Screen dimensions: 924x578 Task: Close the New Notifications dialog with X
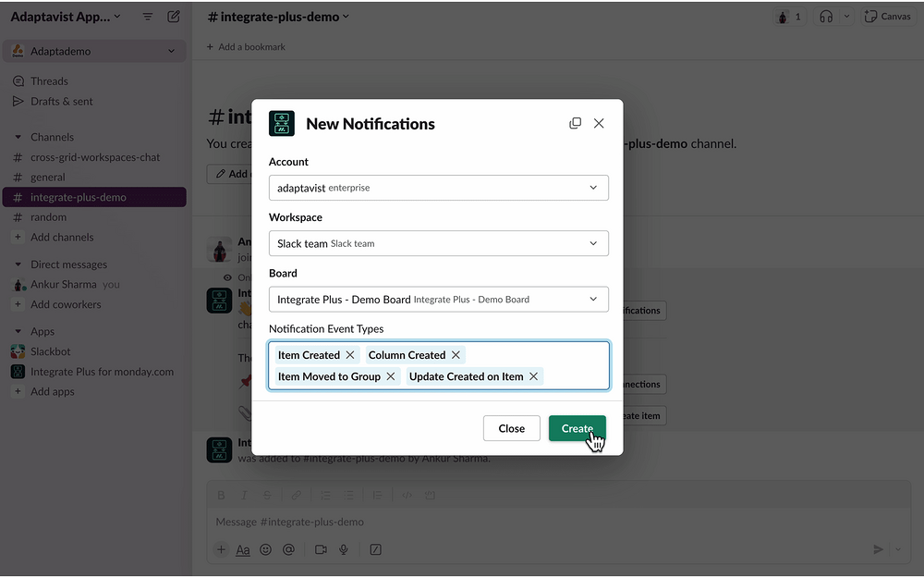click(599, 123)
